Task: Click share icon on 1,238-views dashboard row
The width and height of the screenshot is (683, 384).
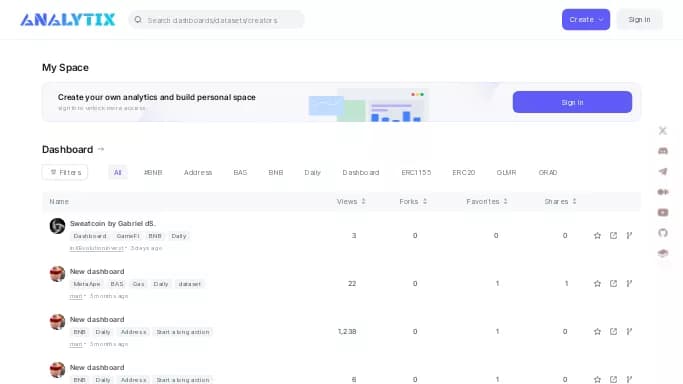Action: pos(613,331)
